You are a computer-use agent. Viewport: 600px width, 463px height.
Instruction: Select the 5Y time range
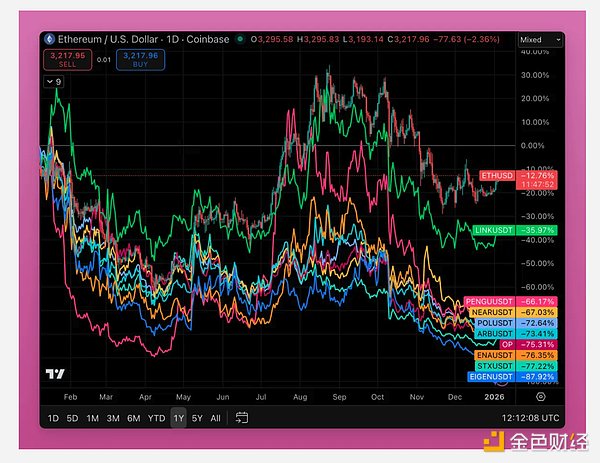click(x=197, y=418)
